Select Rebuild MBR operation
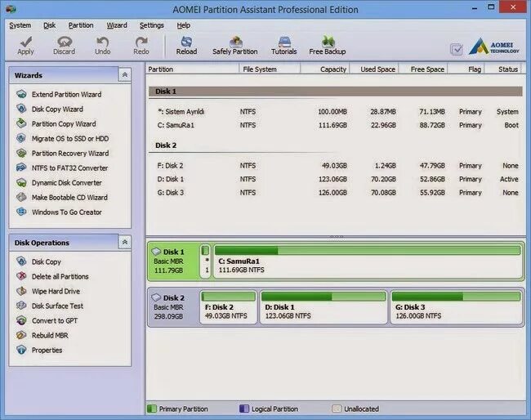The image size is (531, 420). click(50, 336)
